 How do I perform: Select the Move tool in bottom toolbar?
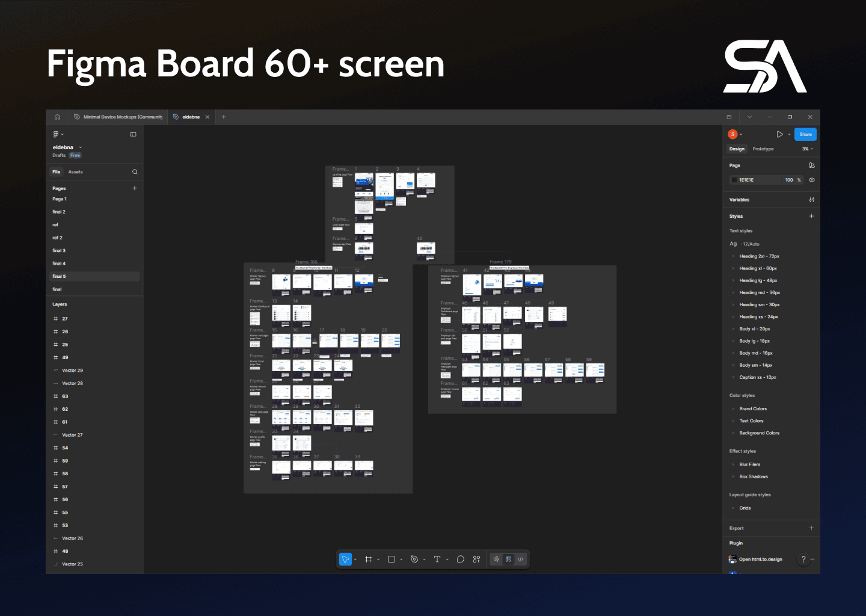point(345,559)
